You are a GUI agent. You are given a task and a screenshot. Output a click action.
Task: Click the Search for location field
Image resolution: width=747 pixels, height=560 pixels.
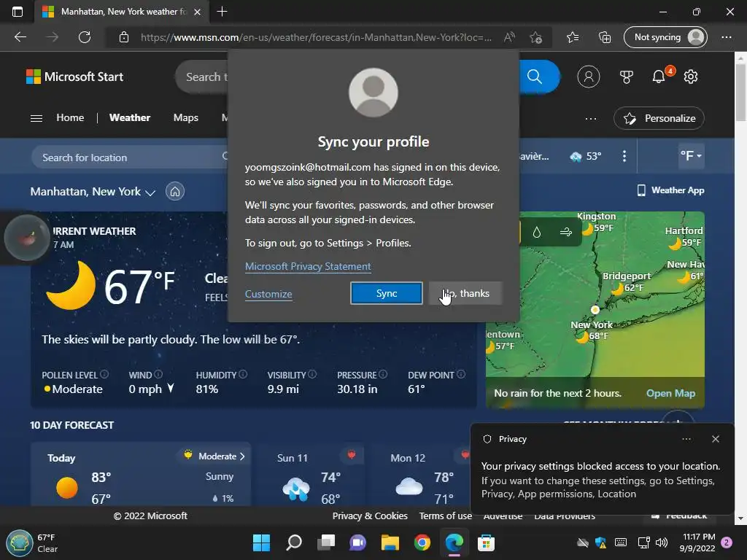tap(130, 157)
